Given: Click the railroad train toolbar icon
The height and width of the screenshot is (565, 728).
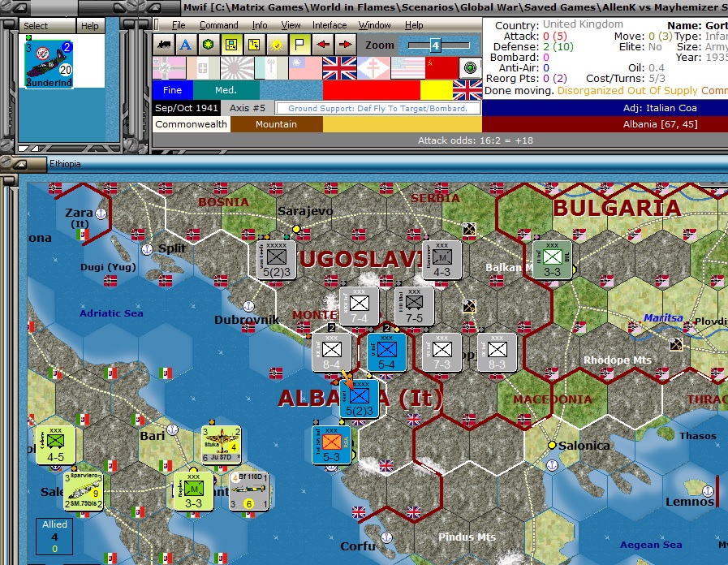Looking at the screenshot, I should 164,45.
